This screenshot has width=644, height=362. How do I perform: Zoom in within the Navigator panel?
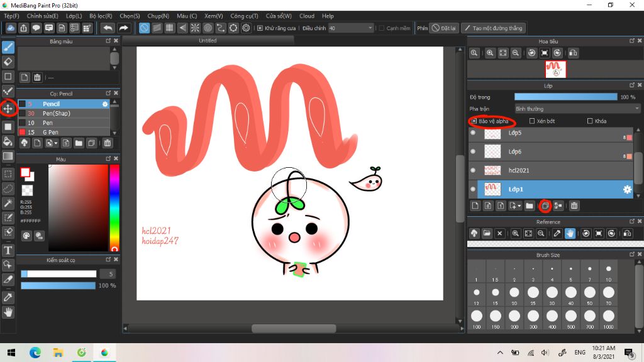pos(490,53)
